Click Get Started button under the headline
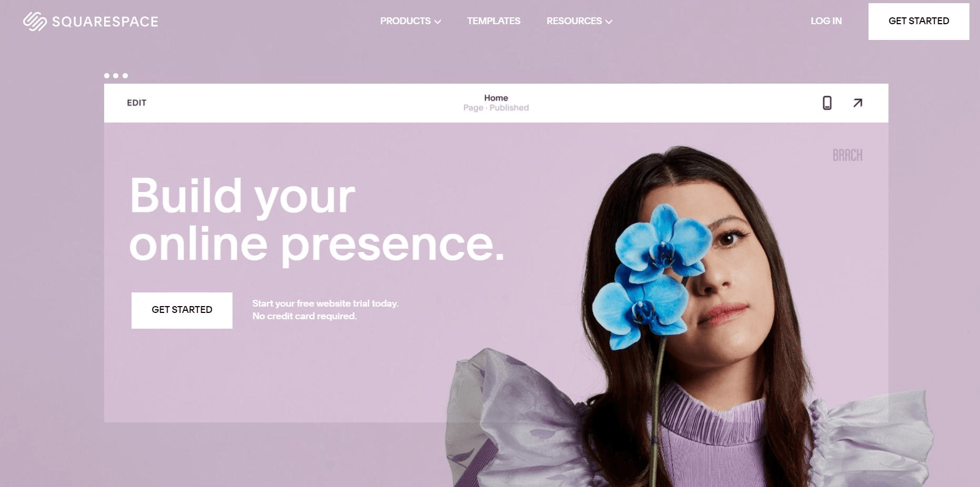 (x=182, y=310)
